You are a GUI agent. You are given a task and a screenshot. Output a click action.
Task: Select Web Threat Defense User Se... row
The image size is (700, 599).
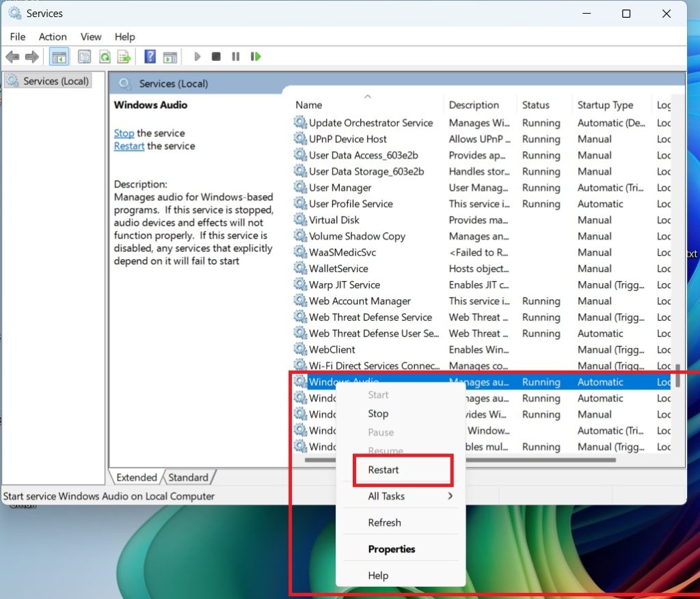point(482,333)
